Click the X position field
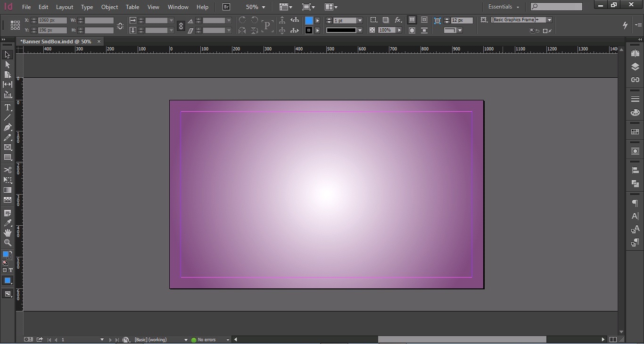Screen dimensions: 644x344 click(52, 20)
